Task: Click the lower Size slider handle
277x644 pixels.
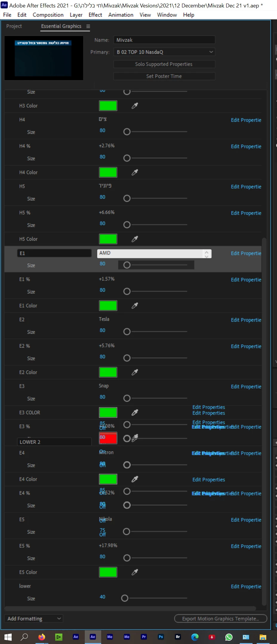Action: click(x=125, y=598)
